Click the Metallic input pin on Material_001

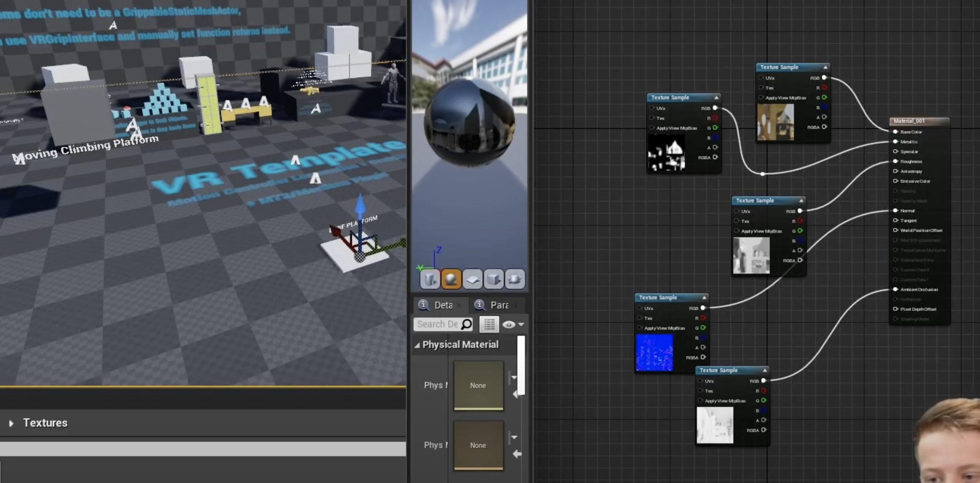click(896, 141)
